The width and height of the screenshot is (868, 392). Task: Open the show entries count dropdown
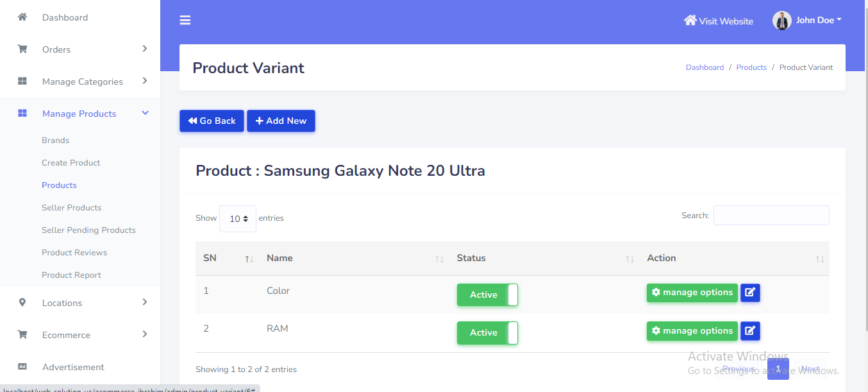tap(238, 219)
